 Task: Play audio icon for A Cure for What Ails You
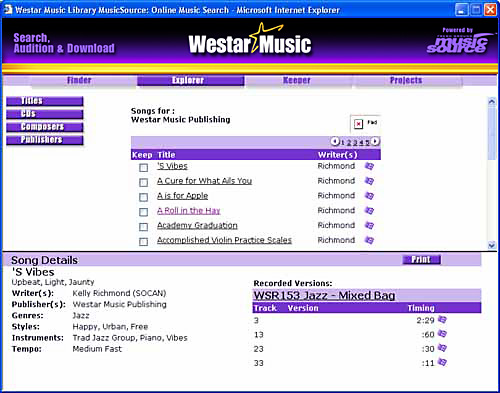(x=369, y=181)
